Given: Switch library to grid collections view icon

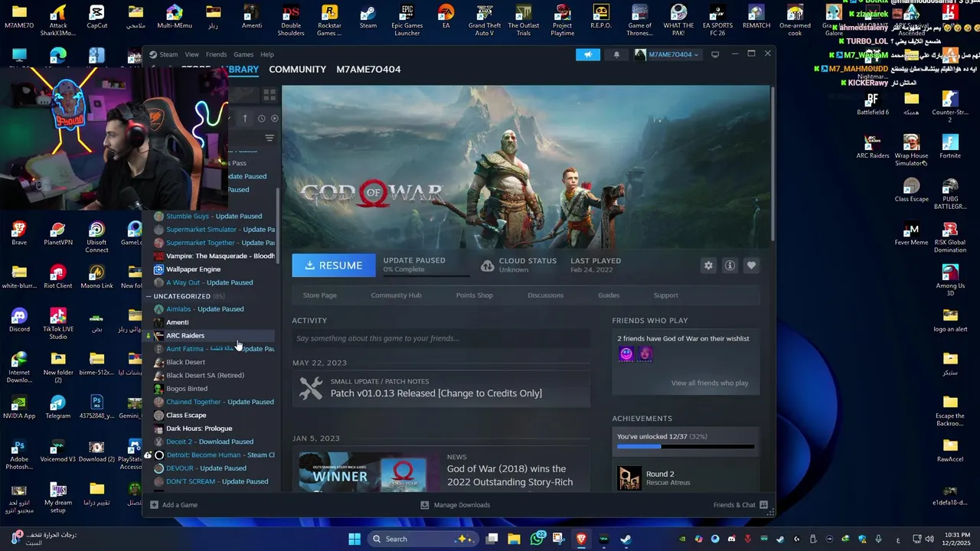Looking at the screenshot, I should (x=269, y=95).
